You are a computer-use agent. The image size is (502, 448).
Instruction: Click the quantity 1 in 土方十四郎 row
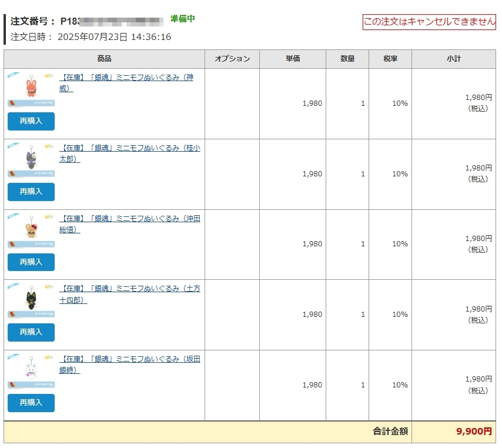363,315
